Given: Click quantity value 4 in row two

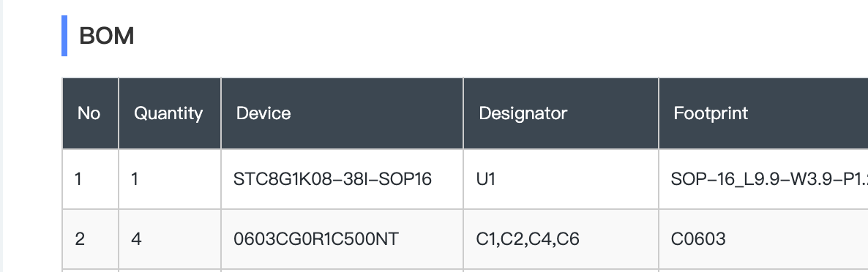Looking at the screenshot, I should (169, 239).
